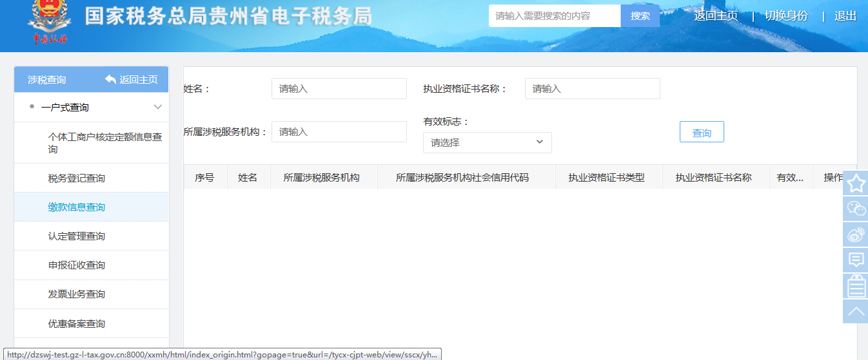Viewport: 868px width, 360px height.
Task: Collapse the 一户式查询 section chevron
Action: pyautogui.click(x=157, y=107)
